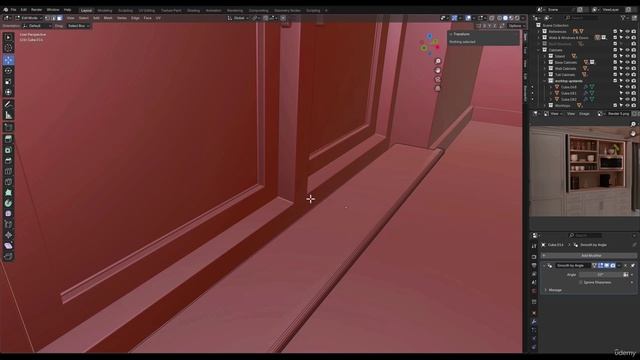Switch perspective/orthographic view icon

coord(438,88)
